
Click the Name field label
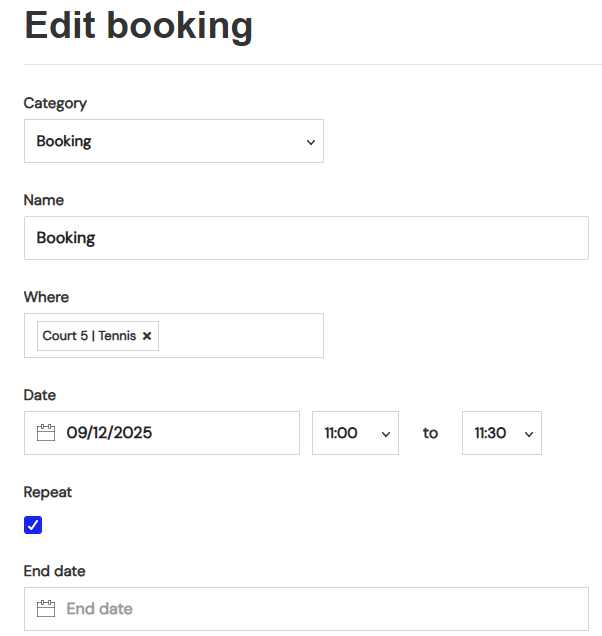pos(44,200)
